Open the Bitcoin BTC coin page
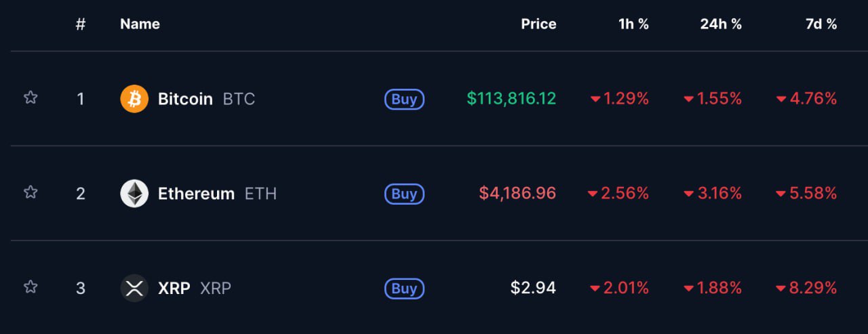 point(206,99)
